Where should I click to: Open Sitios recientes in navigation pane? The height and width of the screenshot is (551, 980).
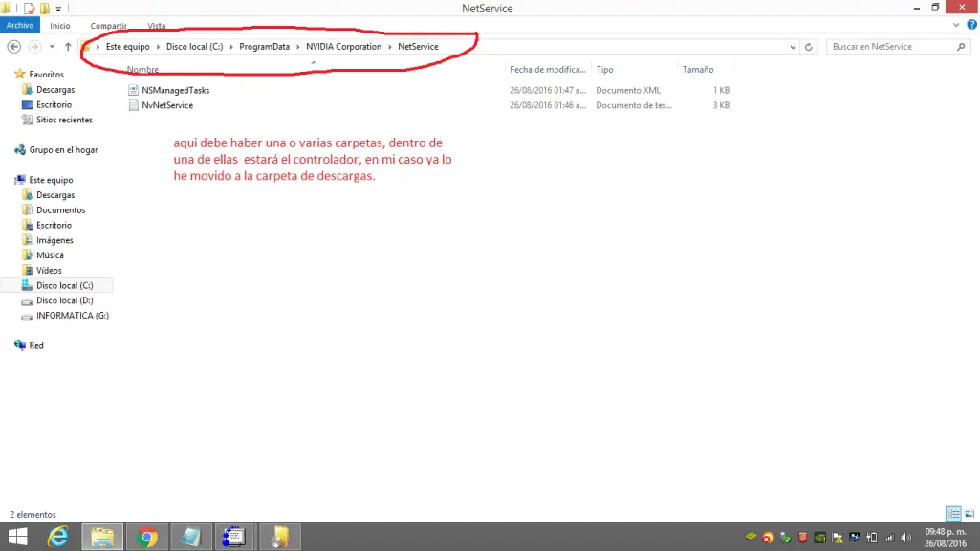click(64, 120)
